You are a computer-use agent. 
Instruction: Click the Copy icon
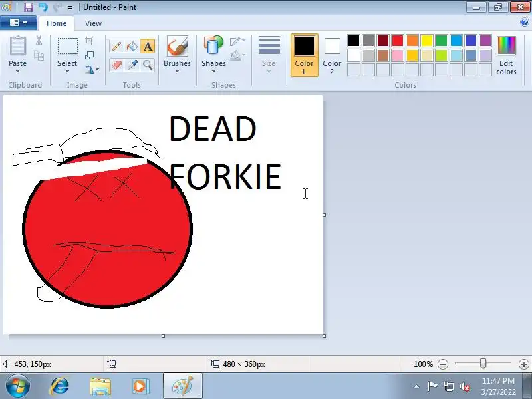[x=39, y=55]
